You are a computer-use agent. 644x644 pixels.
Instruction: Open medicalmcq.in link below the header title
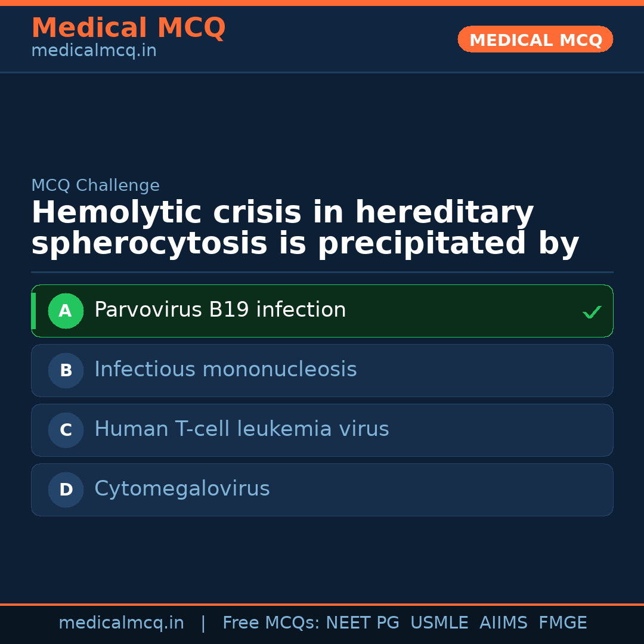94,51
